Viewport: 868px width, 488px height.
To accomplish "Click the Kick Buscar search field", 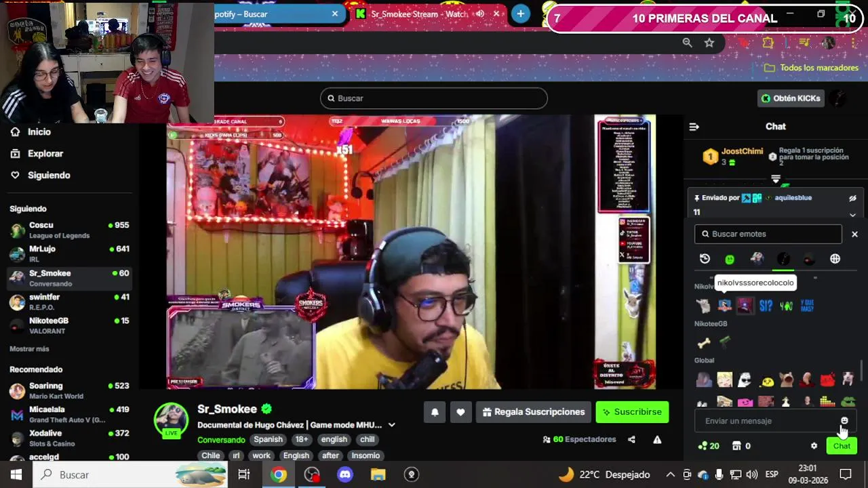I will coord(434,98).
